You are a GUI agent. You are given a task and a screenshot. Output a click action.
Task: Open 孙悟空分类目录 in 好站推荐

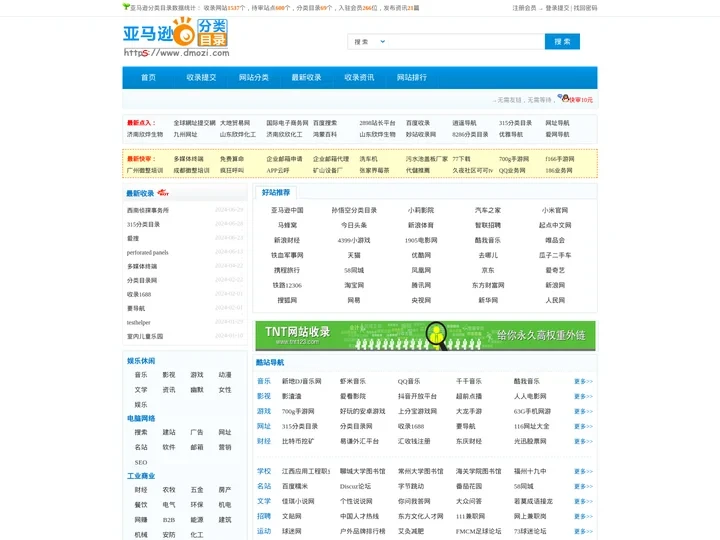point(354,210)
